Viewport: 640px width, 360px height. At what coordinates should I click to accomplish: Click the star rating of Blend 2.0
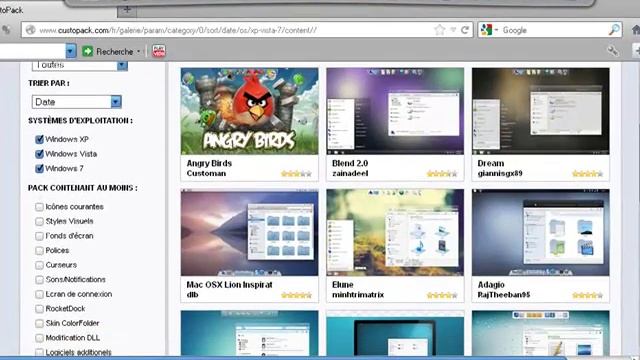click(x=442, y=174)
